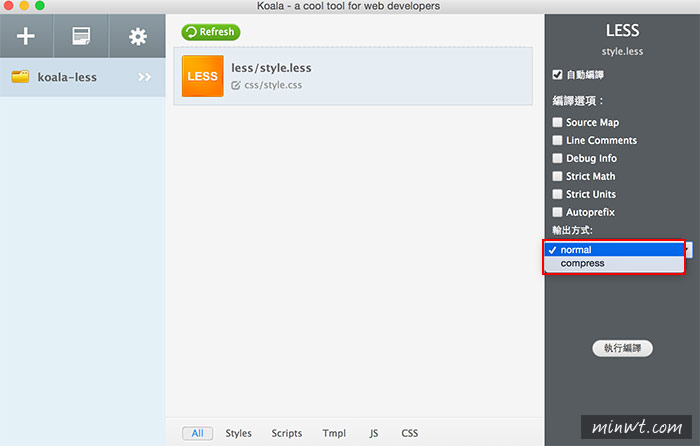Click the output style dropdown arrow
The width and height of the screenshot is (700, 446).
coord(688,250)
